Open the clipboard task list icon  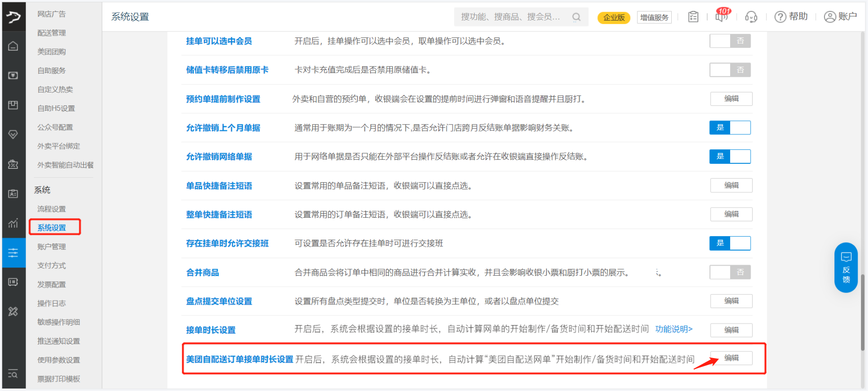(693, 17)
